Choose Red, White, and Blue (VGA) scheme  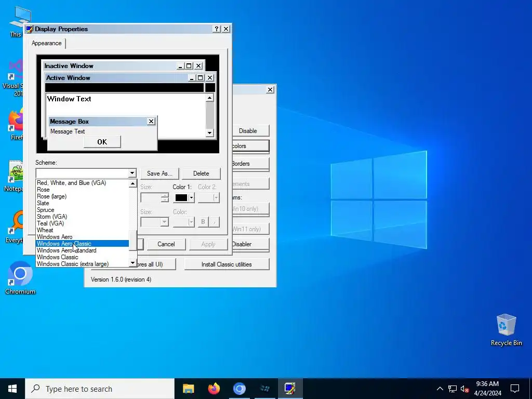[x=82, y=182]
